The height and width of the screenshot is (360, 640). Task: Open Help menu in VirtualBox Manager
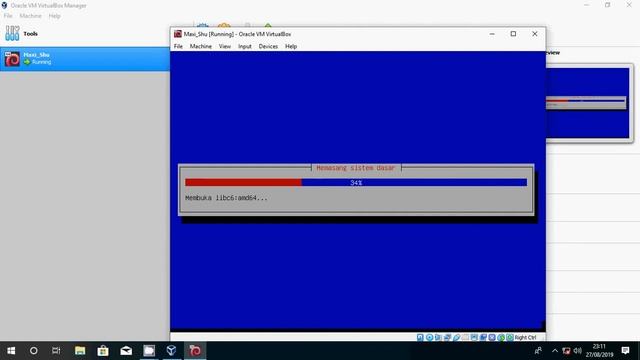click(54, 16)
